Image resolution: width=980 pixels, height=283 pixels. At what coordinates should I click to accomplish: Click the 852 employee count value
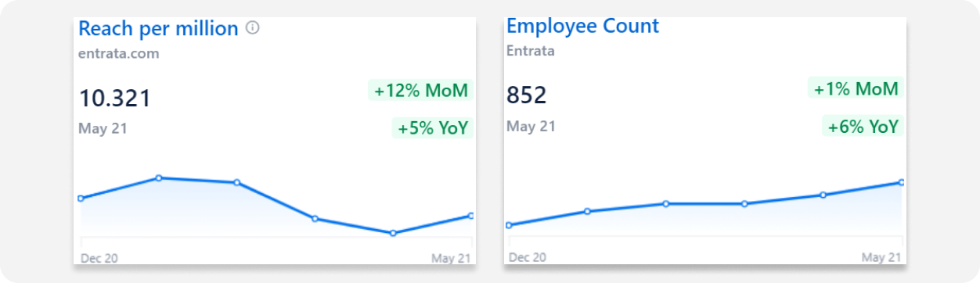tap(527, 95)
